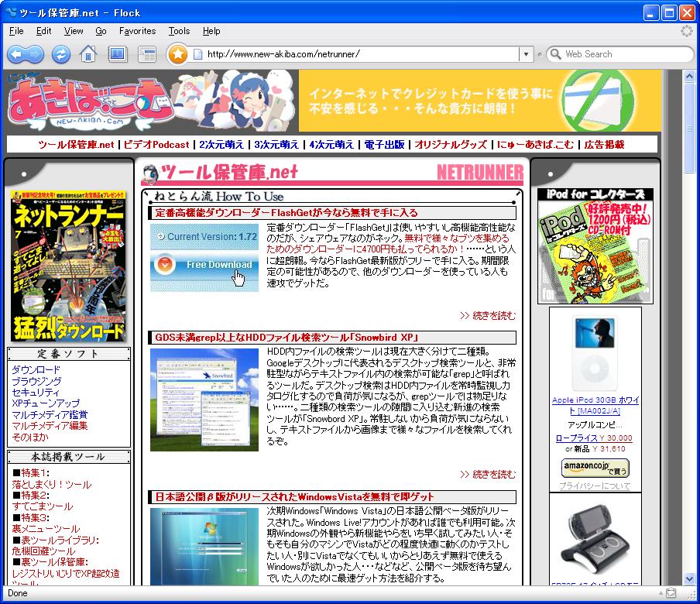Click the ツール保管庫.net navigation link
Viewport: 700px width, 604px height.
click(76, 145)
